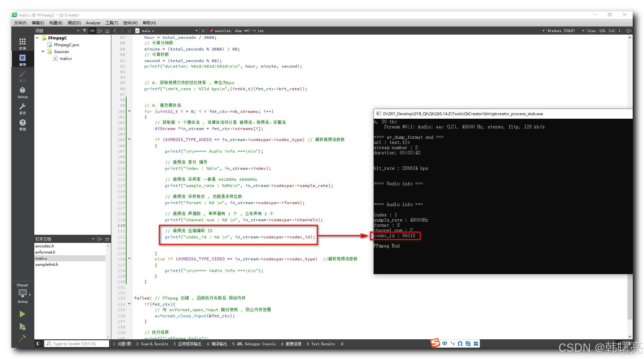This screenshot has height=359, width=644.
Task: Open 应用程序输出 output pane
Action: [x=187, y=344]
